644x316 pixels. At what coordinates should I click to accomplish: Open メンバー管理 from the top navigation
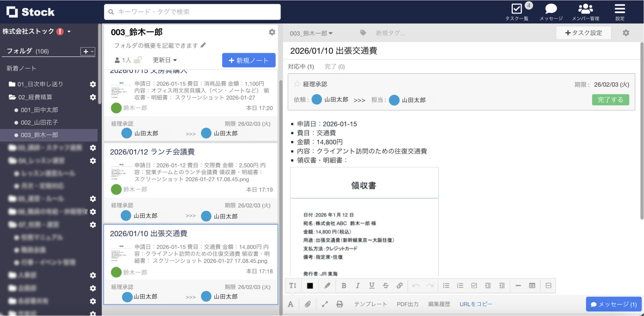pyautogui.click(x=586, y=11)
